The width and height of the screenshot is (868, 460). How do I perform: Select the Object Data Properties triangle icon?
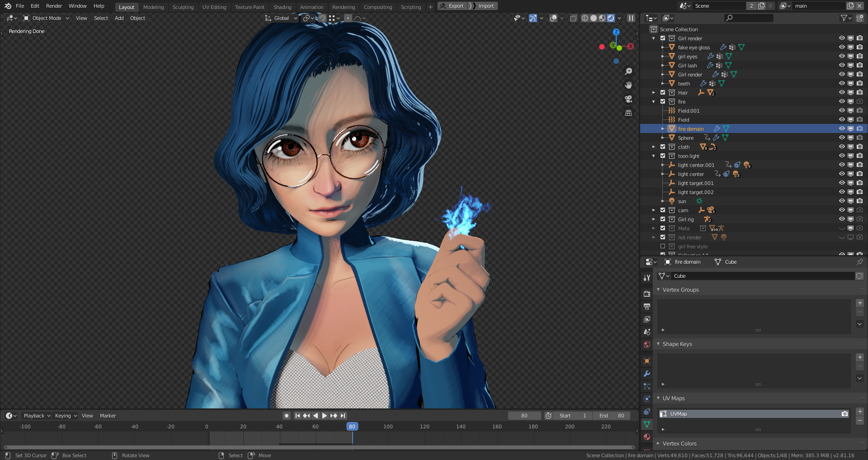coord(647,424)
